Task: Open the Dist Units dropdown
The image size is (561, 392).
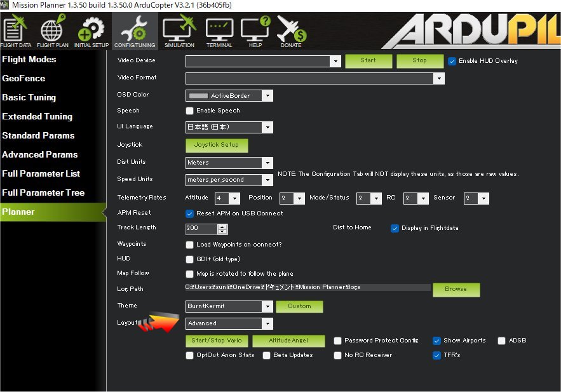Action: pyautogui.click(x=267, y=163)
